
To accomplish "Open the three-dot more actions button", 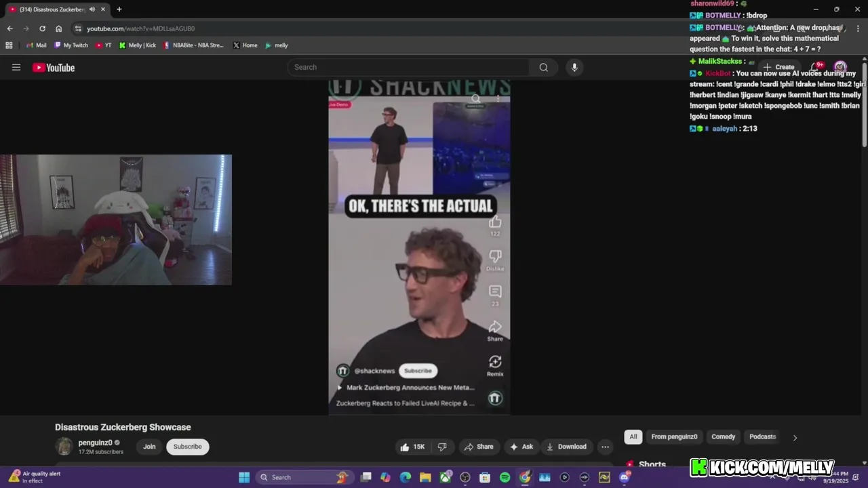I will pyautogui.click(x=605, y=447).
